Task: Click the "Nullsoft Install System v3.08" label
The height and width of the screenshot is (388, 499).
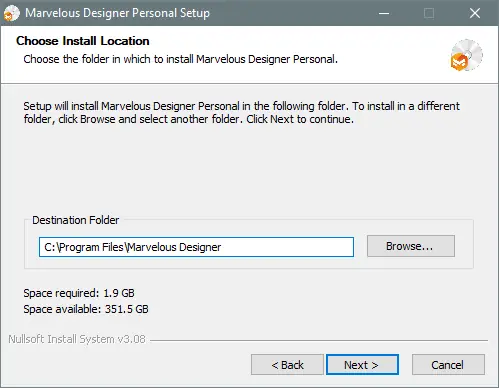Action: click(77, 339)
